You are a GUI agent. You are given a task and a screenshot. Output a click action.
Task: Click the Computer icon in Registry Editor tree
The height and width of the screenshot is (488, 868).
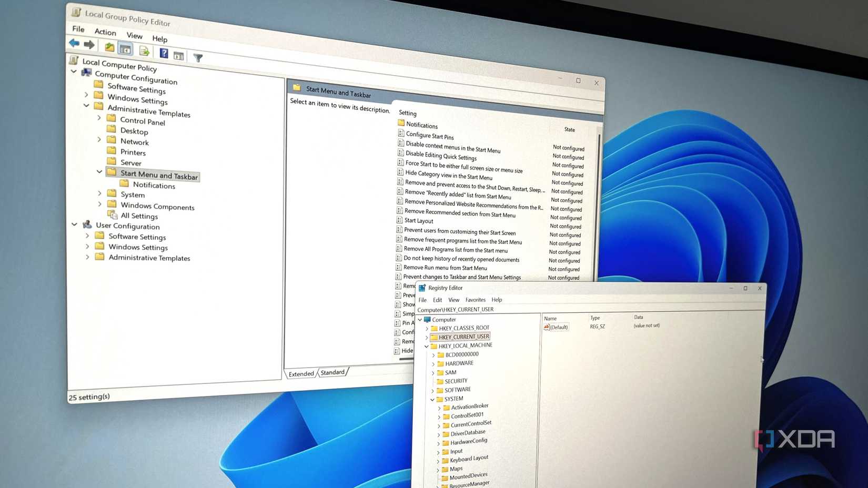427,319
